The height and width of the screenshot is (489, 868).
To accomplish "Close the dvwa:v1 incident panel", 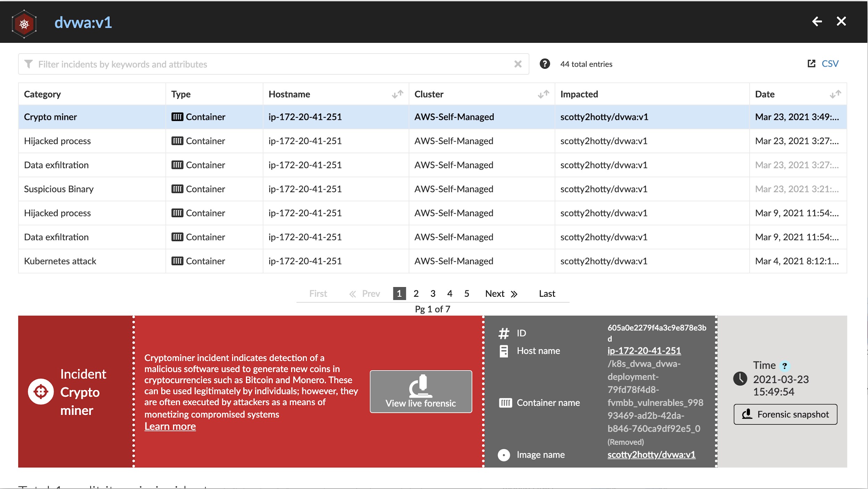I will coord(841,22).
